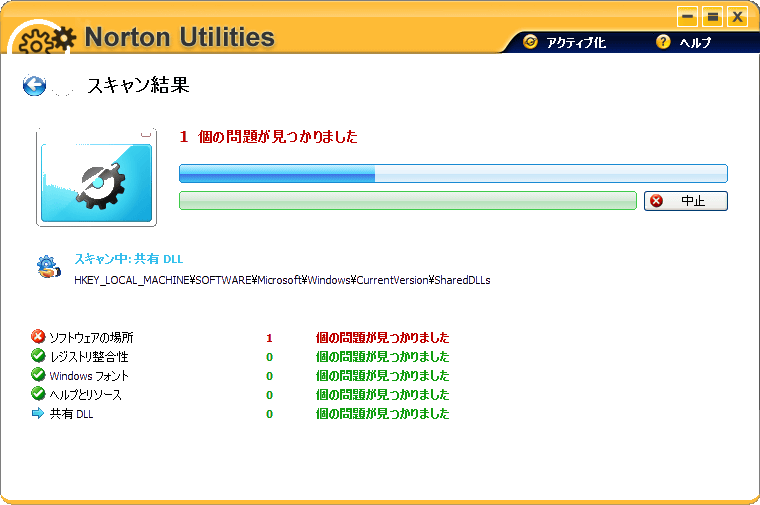Click the count 0 for レジストリ整合性
The image size is (760, 505).
(x=269, y=357)
